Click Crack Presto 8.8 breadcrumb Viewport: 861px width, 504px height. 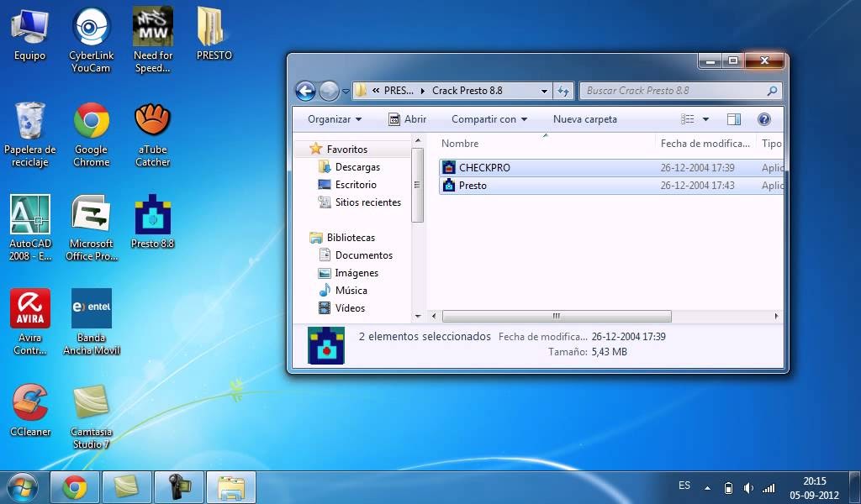pos(467,91)
